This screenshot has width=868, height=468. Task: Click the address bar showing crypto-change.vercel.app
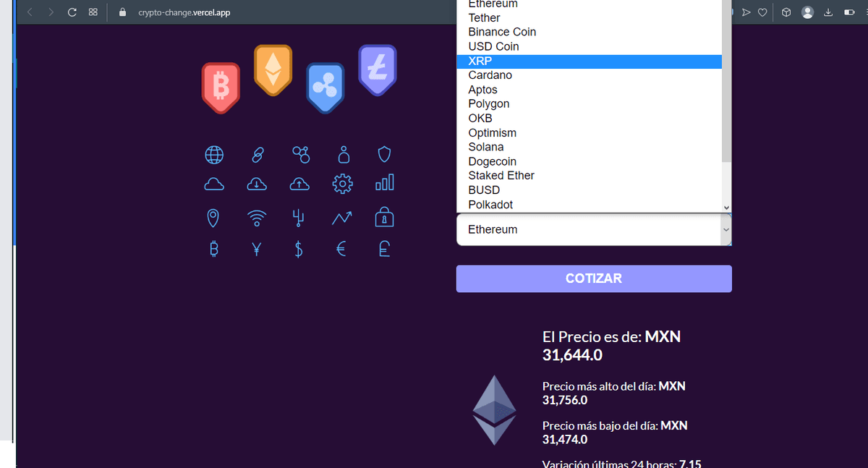pos(184,12)
